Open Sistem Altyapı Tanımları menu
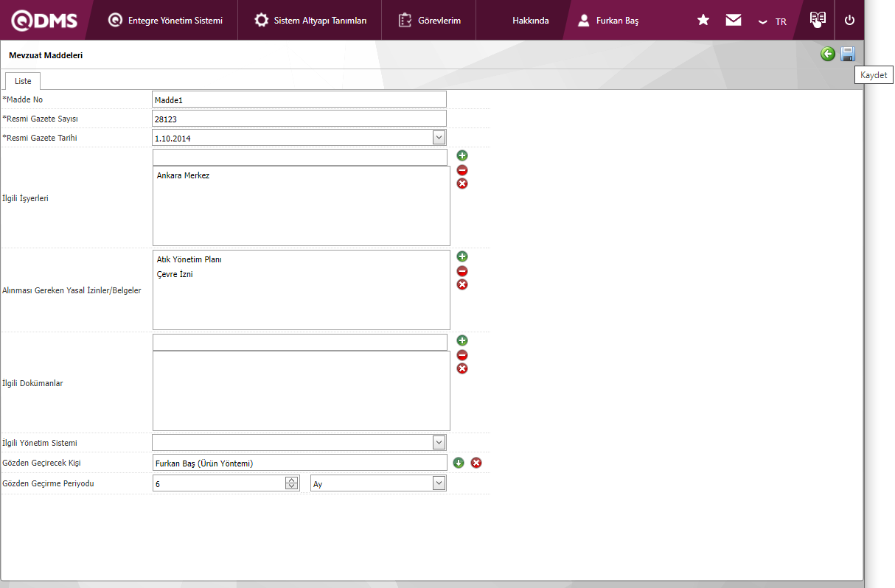This screenshot has height=588, width=895. pos(310,20)
